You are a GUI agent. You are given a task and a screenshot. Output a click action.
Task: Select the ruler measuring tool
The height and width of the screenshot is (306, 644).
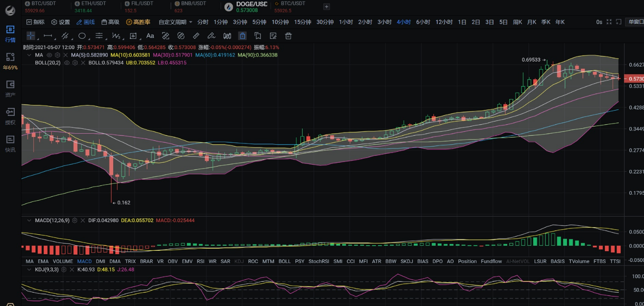pos(196,36)
